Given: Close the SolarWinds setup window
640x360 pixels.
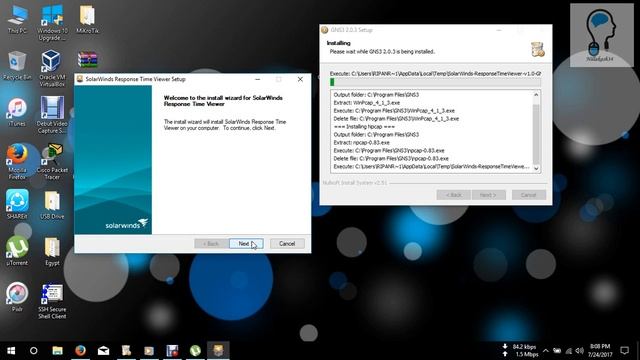Looking at the screenshot, I should point(300,79).
